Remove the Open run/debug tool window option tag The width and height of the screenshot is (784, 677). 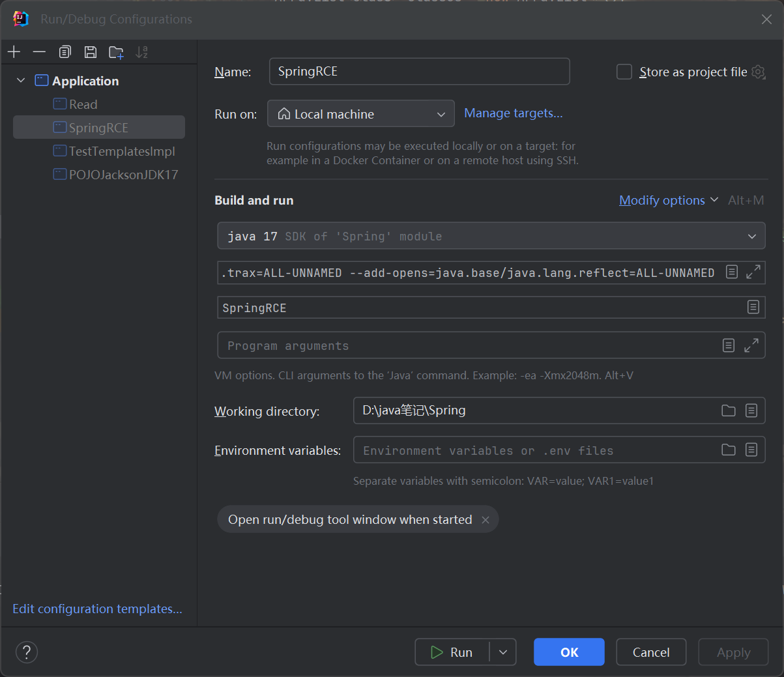coord(486,519)
